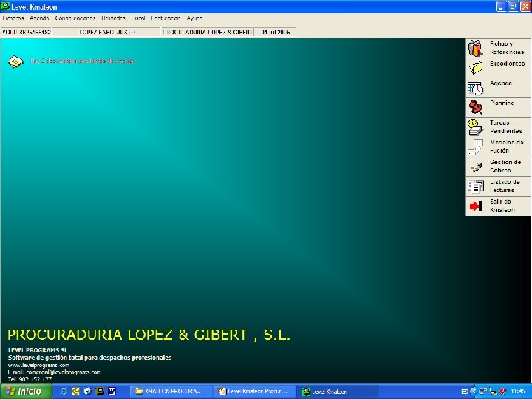The height and width of the screenshot is (399, 532).
Task: Open Listado de Facturas side button
Action: (x=498, y=186)
